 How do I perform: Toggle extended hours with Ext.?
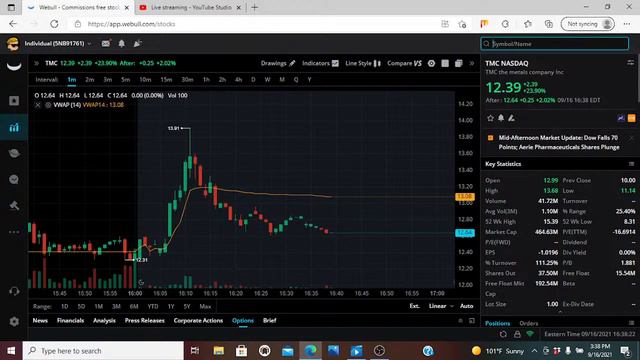click(x=414, y=306)
